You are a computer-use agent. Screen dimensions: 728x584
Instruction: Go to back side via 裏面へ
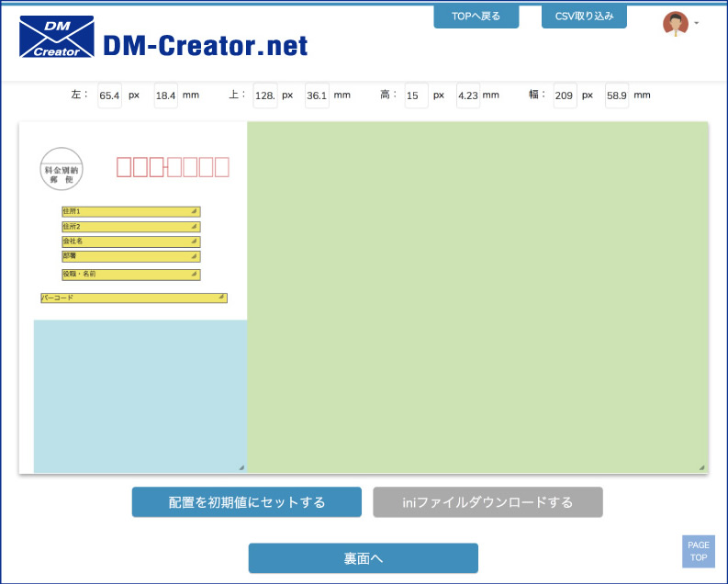pyautogui.click(x=363, y=558)
